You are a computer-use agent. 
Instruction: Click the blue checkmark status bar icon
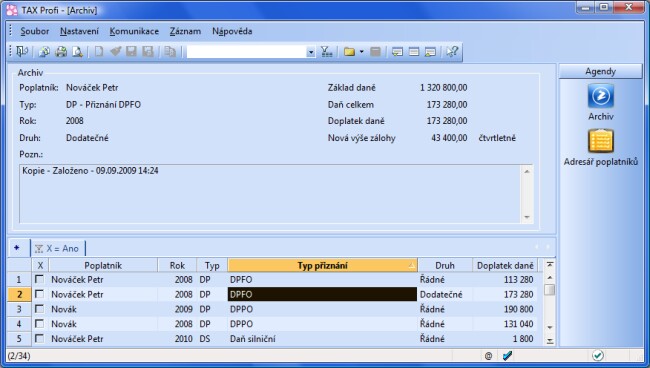[x=507, y=355]
